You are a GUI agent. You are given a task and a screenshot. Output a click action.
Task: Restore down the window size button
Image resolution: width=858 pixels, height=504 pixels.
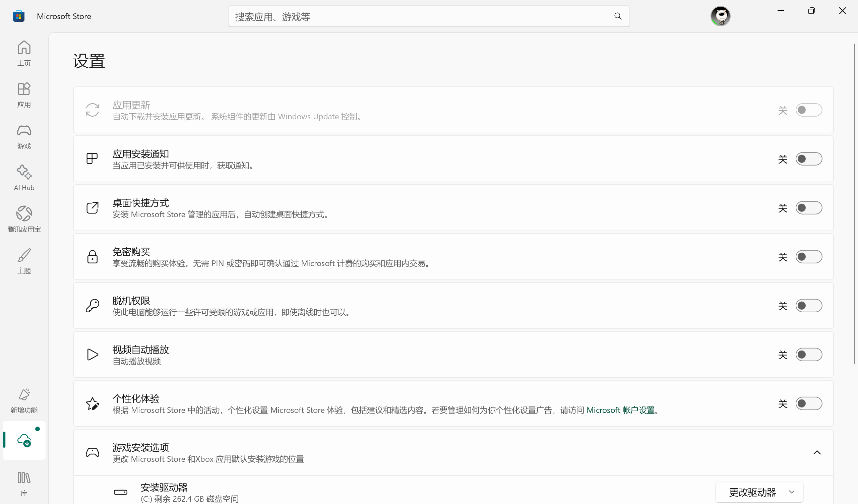812,11
